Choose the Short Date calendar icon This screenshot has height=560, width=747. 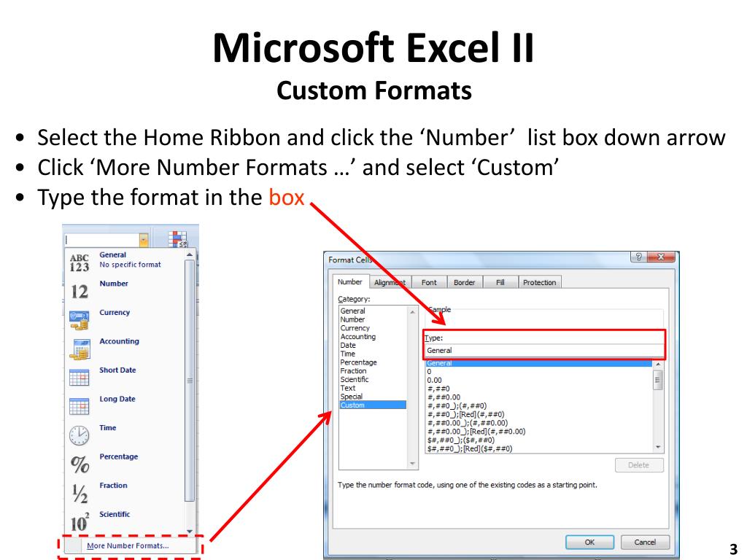(79, 377)
